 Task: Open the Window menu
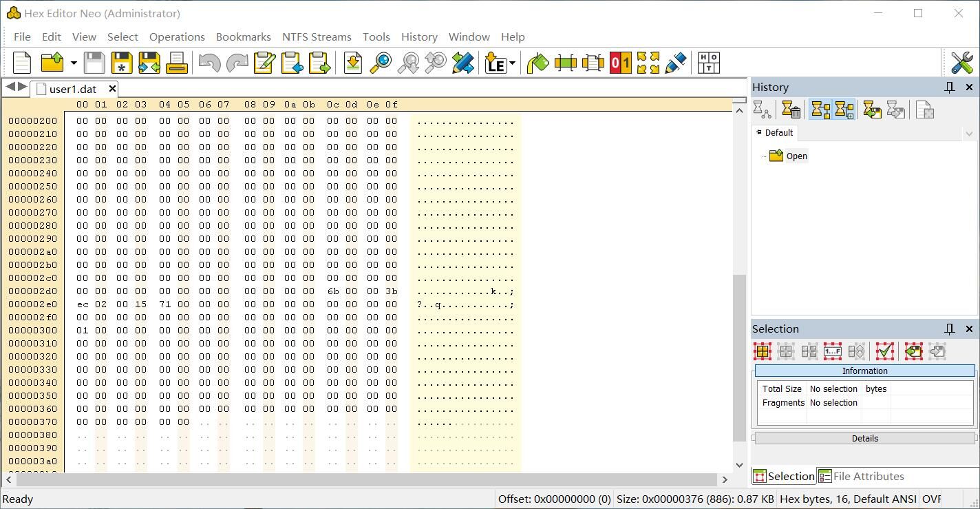tap(469, 37)
